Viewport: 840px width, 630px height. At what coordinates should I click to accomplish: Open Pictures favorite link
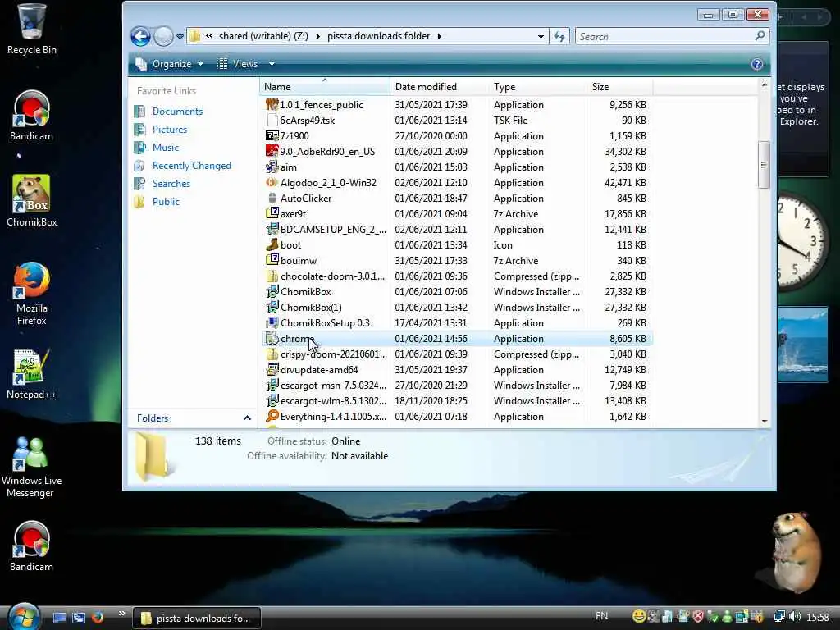(169, 130)
